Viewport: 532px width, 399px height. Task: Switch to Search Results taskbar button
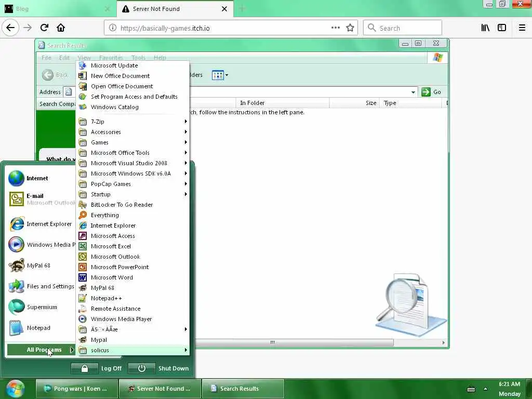pyautogui.click(x=243, y=389)
